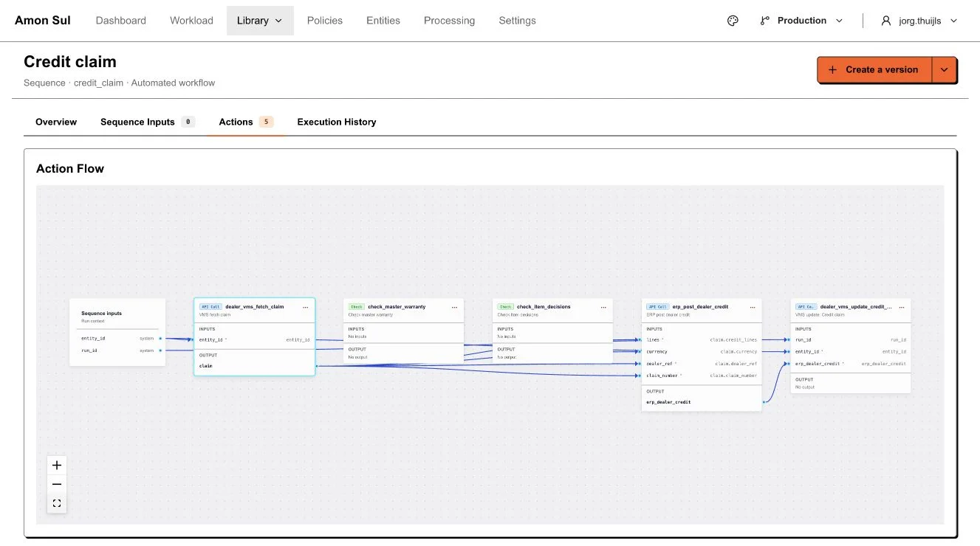Click the claim output label
This screenshot has width=980, height=546.
(206, 365)
